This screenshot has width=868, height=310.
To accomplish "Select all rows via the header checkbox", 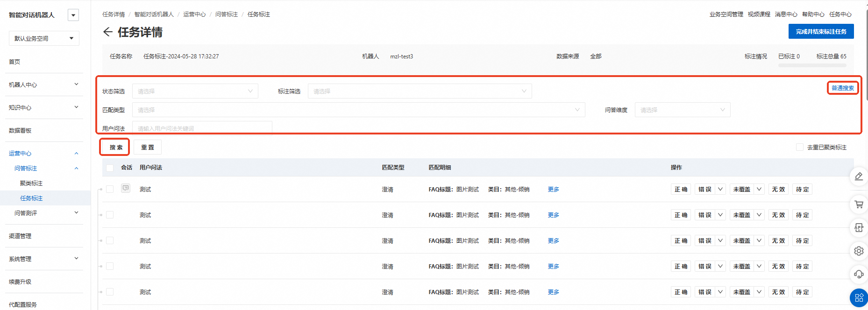I will [110, 168].
